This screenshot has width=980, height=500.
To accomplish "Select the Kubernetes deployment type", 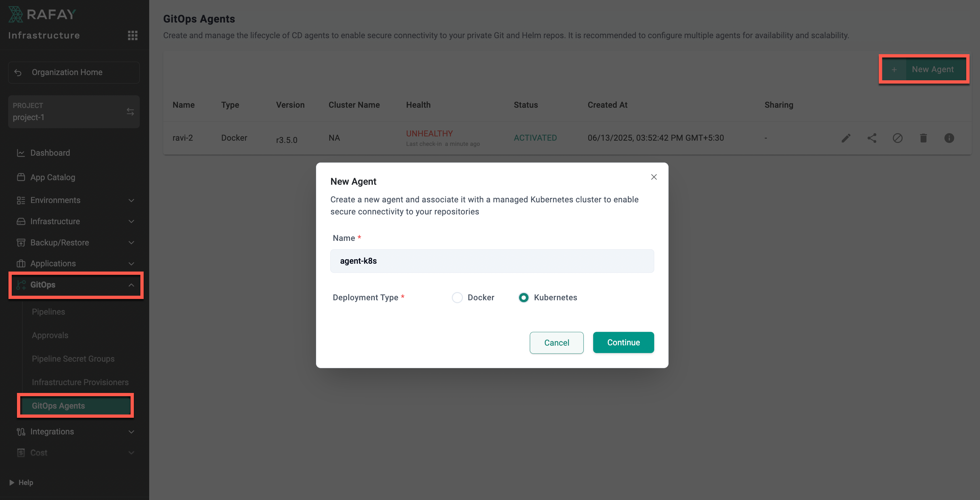I will [x=524, y=297].
